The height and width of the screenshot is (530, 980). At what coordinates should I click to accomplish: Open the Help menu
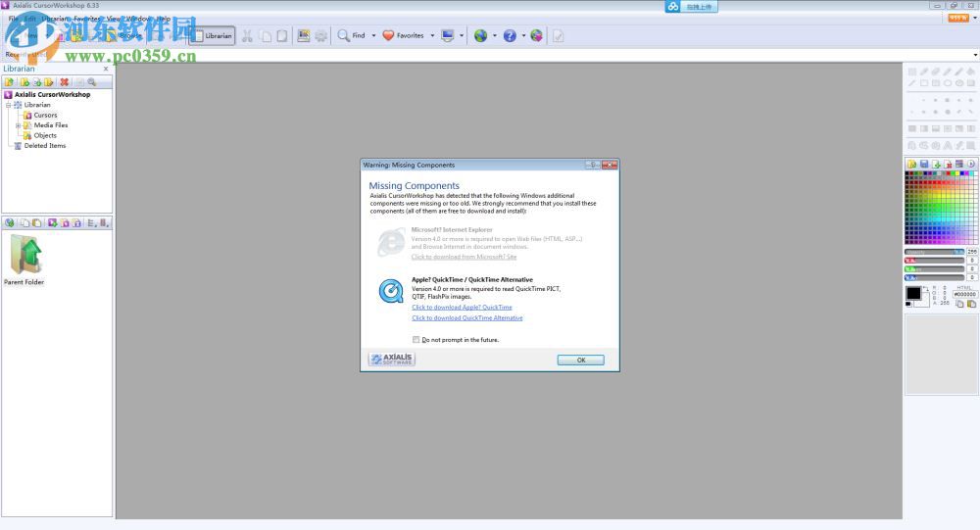164,19
